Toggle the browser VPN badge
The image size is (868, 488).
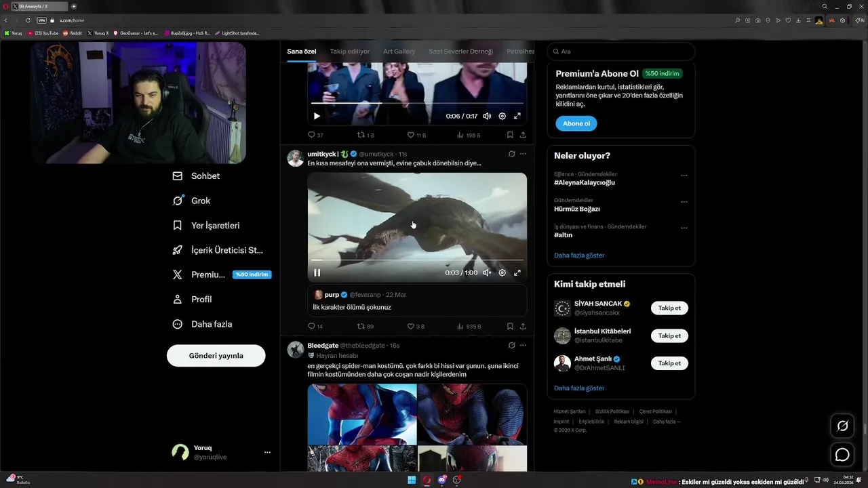(x=42, y=20)
